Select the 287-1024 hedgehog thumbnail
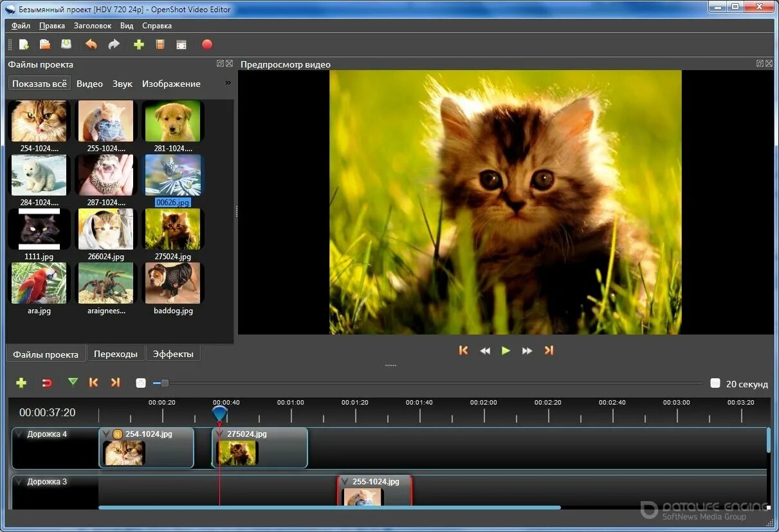The width and height of the screenshot is (779, 532). (x=106, y=175)
